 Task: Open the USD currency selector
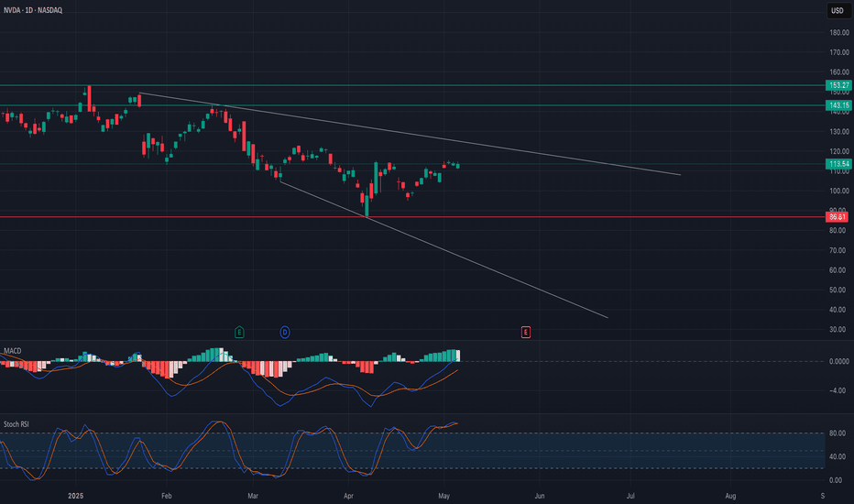[x=838, y=10]
